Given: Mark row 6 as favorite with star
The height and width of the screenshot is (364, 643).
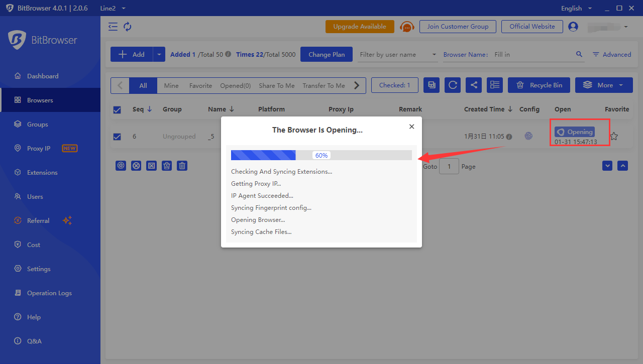Looking at the screenshot, I should (x=614, y=136).
